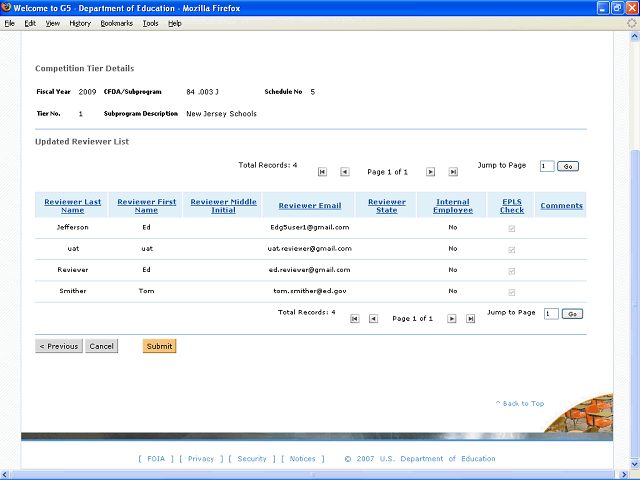Click last name Smither in table
This screenshot has width=640, height=480.
tap(73, 291)
